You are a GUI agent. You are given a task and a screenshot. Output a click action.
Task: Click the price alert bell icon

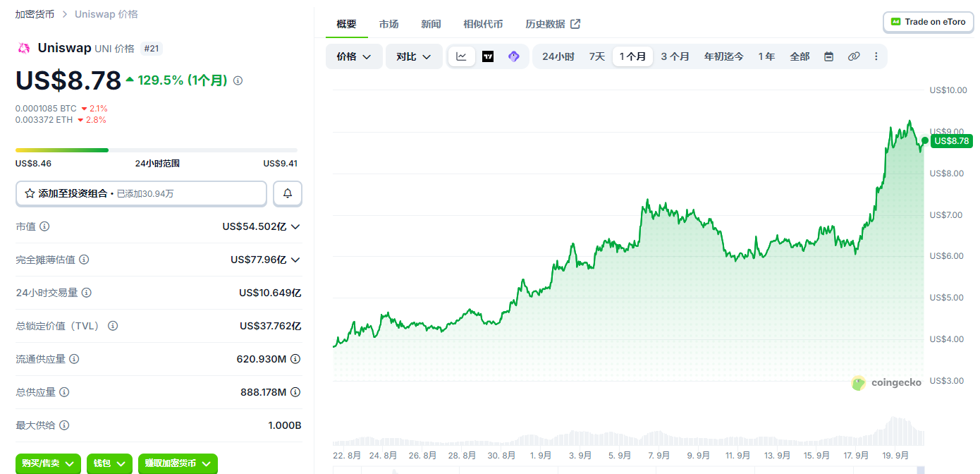click(x=288, y=193)
